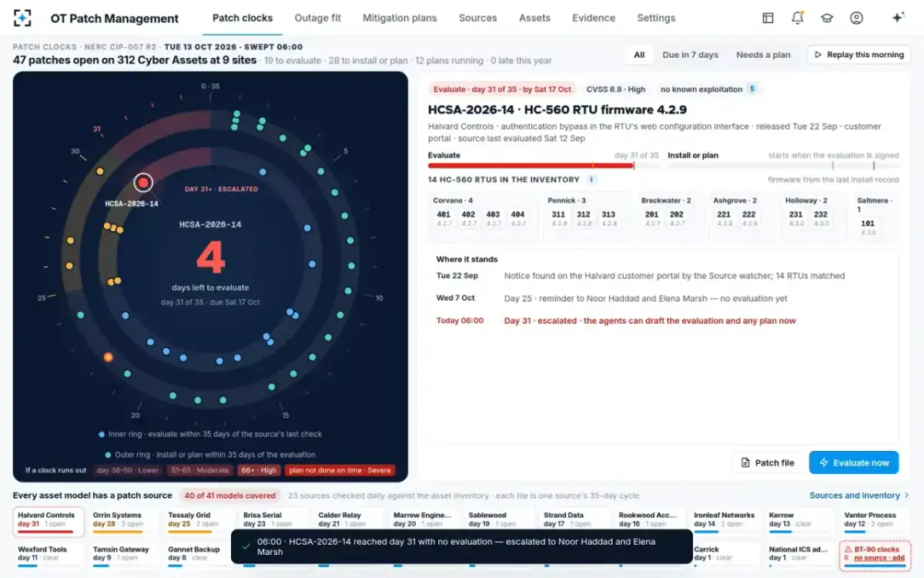Open the Evidence tab

tap(594, 18)
